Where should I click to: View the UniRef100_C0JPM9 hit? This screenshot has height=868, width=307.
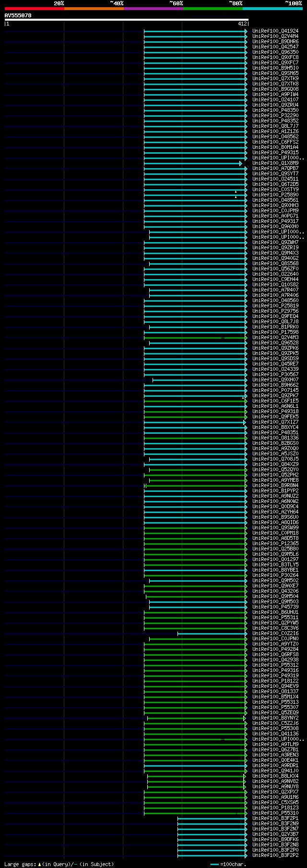coord(275,211)
